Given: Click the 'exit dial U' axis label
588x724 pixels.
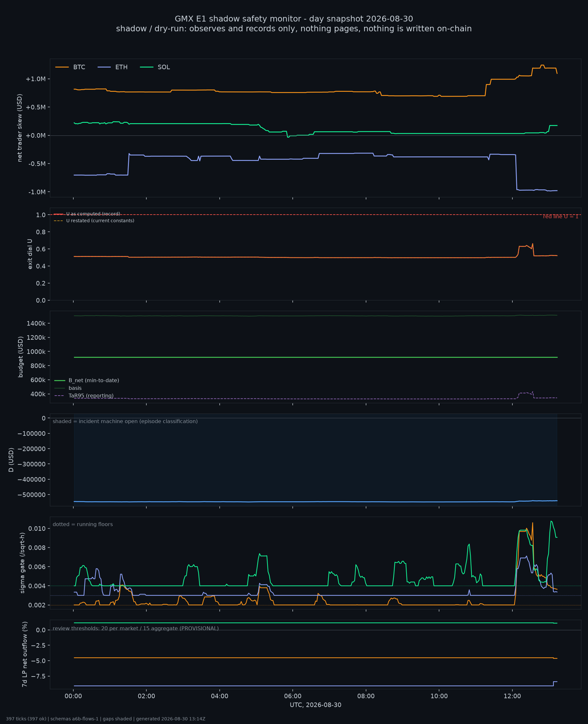Looking at the screenshot, I should coord(30,254).
